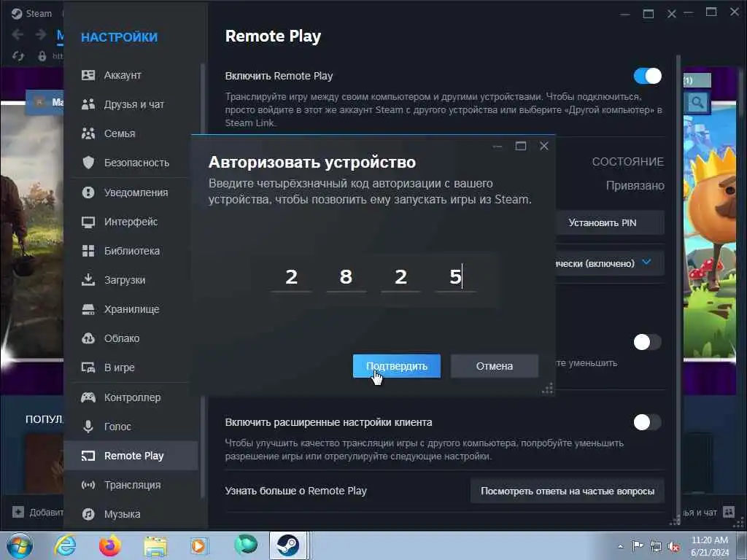The width and height of the screenshot is (747, 560).
Task: Open the Windows Start menu
Action: click(x=20, y=545)
